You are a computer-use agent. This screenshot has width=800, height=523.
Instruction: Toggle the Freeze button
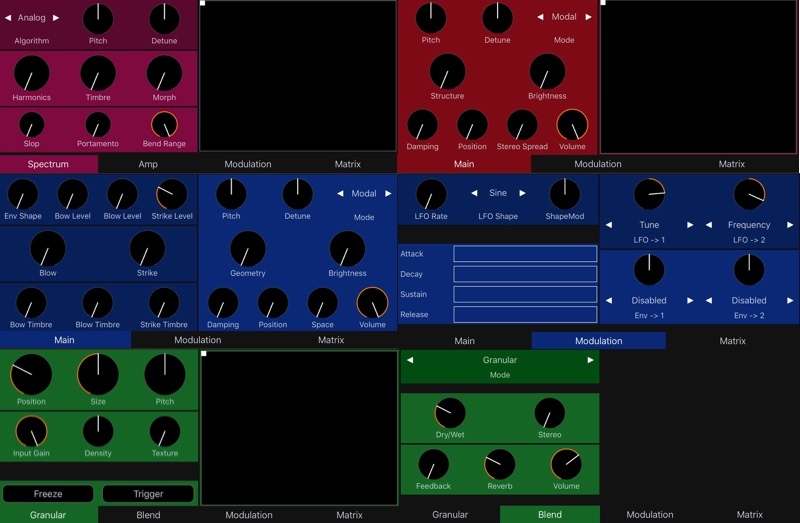48,493
